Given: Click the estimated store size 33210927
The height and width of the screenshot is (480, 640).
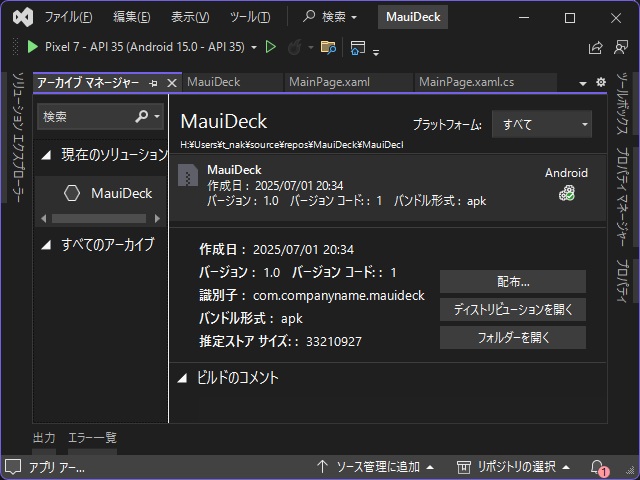Looking at the screenshot, I should [334, 341].
